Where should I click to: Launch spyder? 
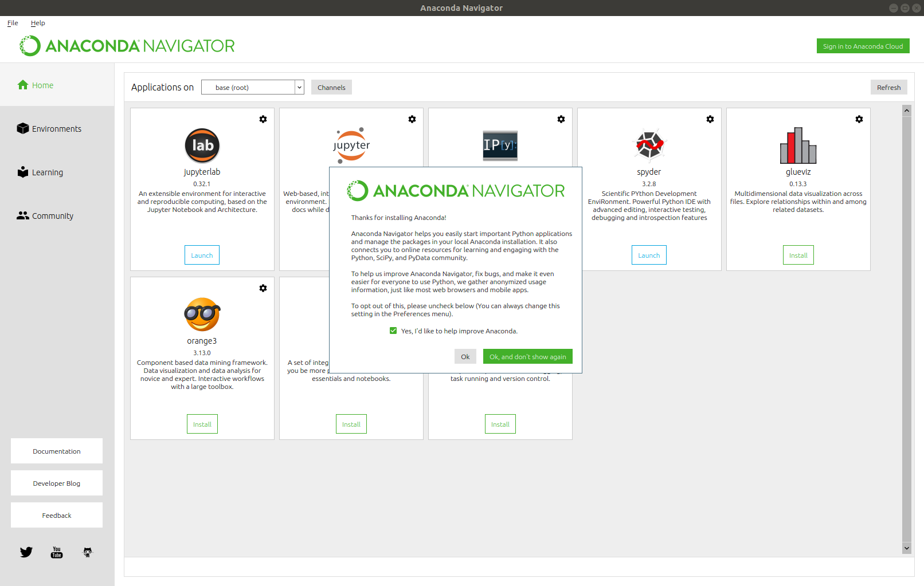(649, 255)
